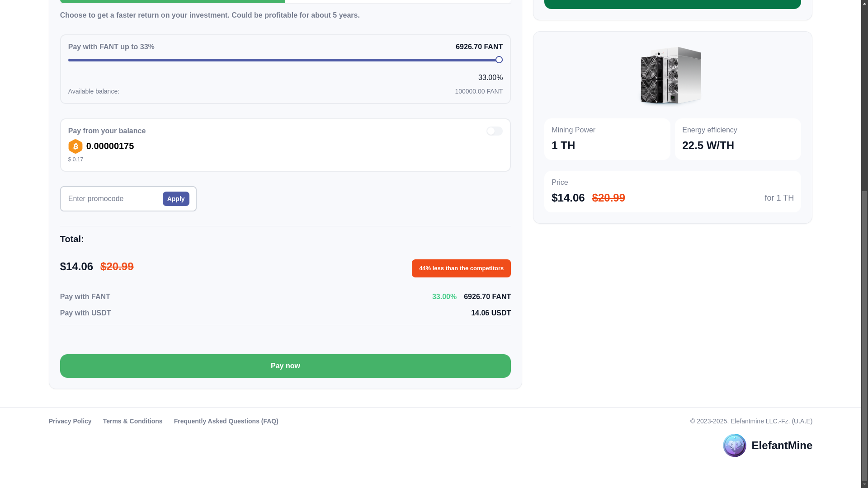868x488 pixels.
Task: Open the Terms & Conditions link
Action: click(x=132, y=421)
